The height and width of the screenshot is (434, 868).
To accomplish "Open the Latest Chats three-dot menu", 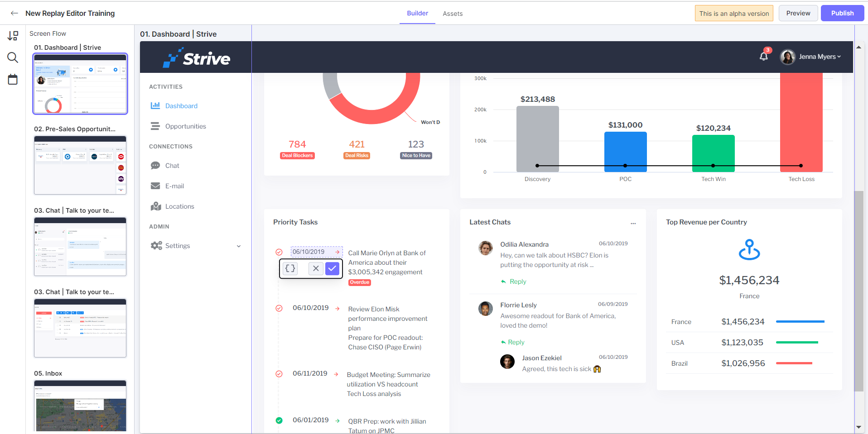I will 633,223.
